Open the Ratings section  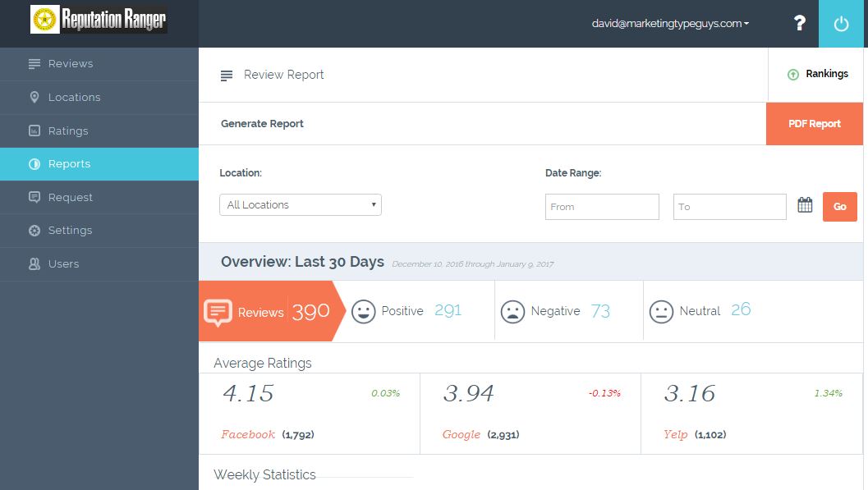click(99, 131)
